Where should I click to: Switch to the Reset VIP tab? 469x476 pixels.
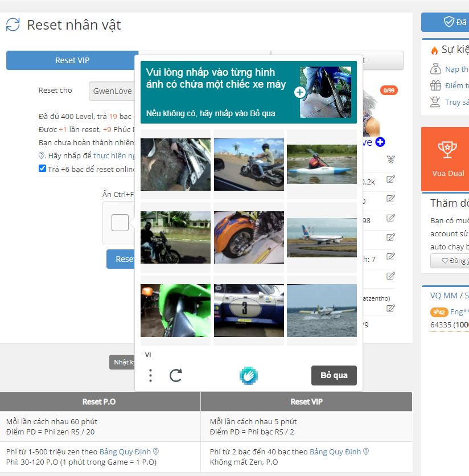(72, 60)
